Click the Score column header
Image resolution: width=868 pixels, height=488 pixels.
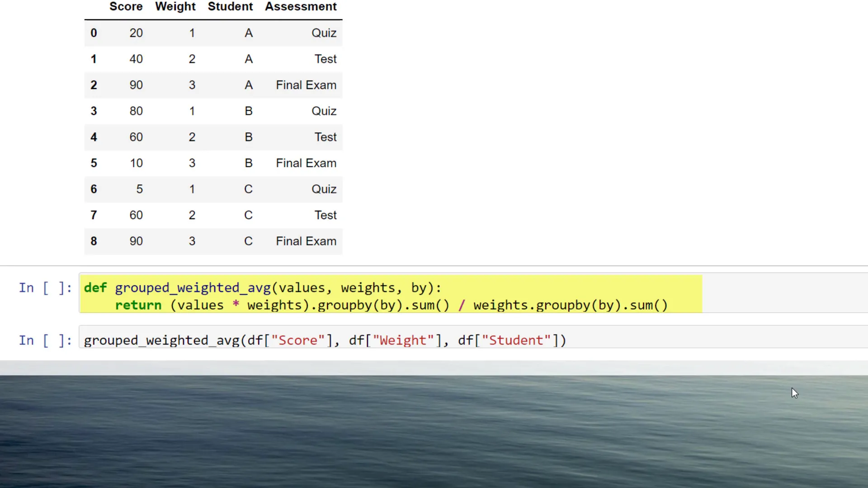point(126,7)
